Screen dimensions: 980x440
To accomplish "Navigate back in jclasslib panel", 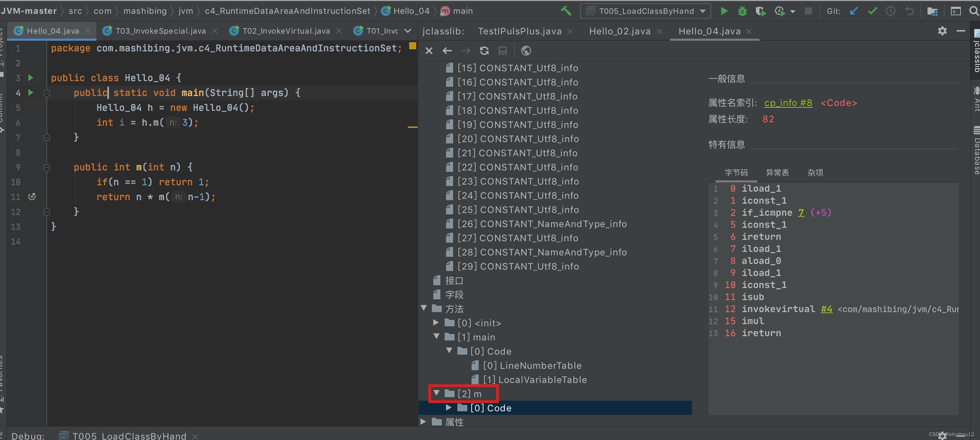I will click(447, 51).
